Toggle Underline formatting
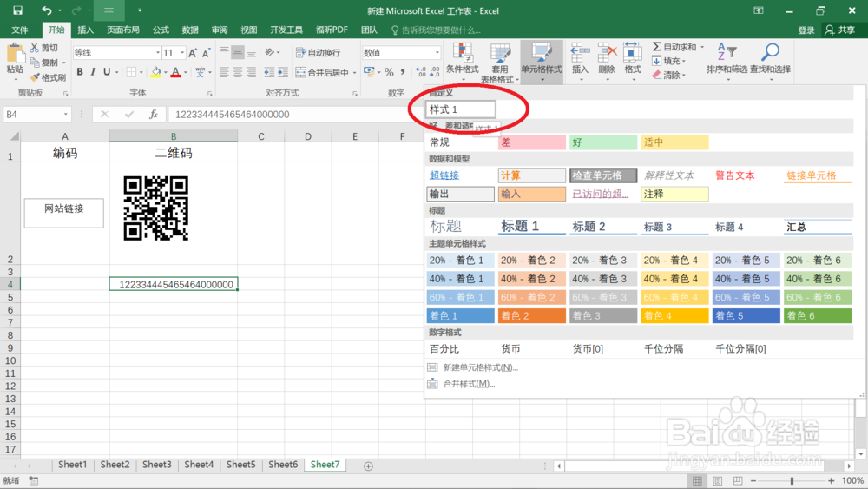The height and width of the screenshot is (489, 868). coord(107,72)
